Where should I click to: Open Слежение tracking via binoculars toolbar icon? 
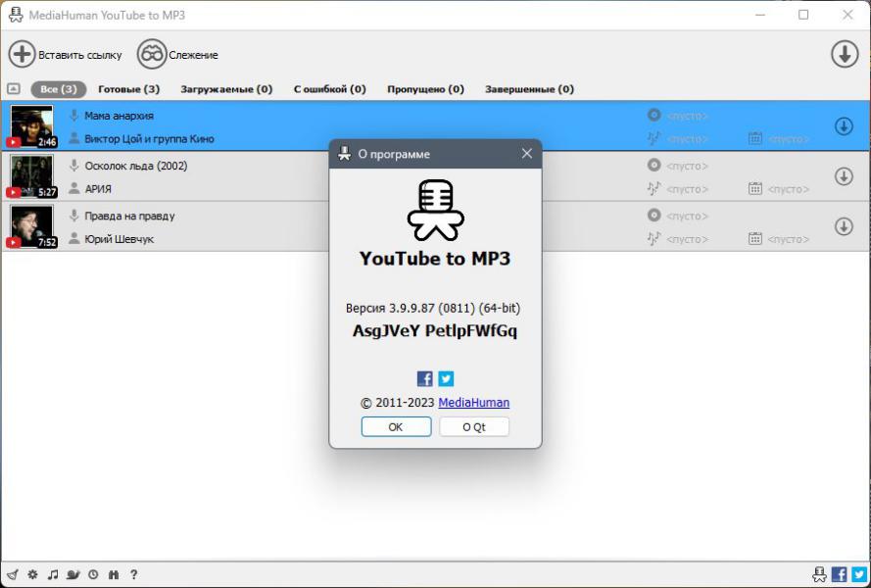[x=152, y=55]
